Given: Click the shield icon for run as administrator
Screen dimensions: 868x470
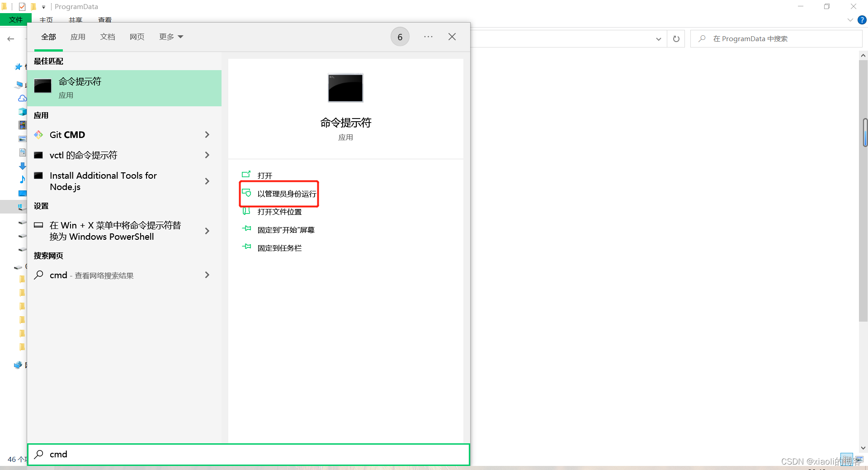Looking at the screenshot, I should pyautogui.click(x=246, y=193).
